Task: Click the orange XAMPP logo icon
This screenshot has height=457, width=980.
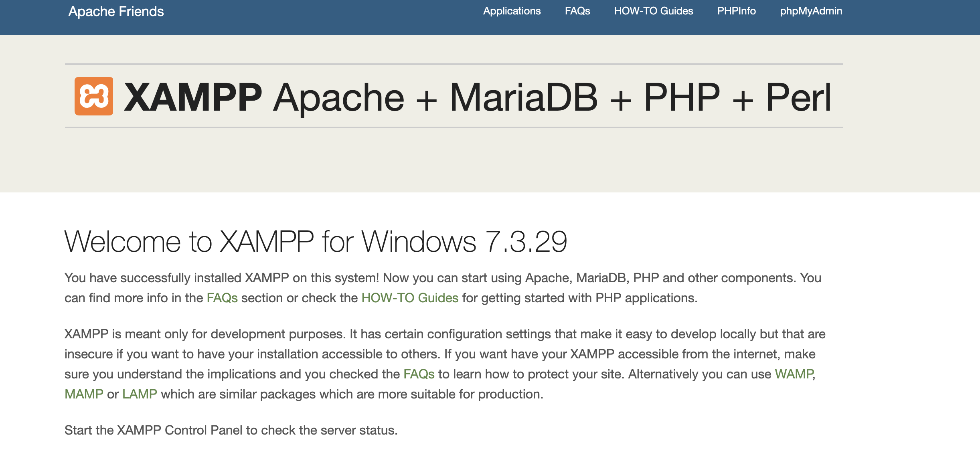Action: click(x=94, y=96)
